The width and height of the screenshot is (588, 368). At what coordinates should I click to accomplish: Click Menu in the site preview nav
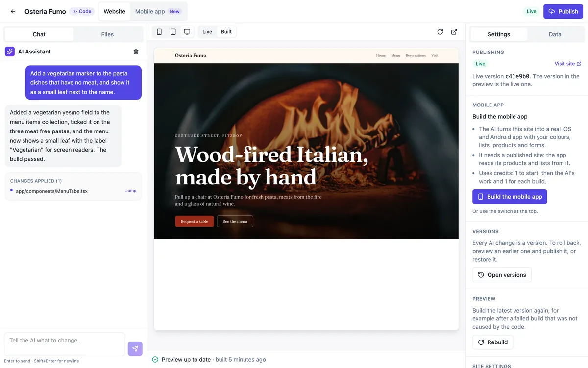coord(396,55)
